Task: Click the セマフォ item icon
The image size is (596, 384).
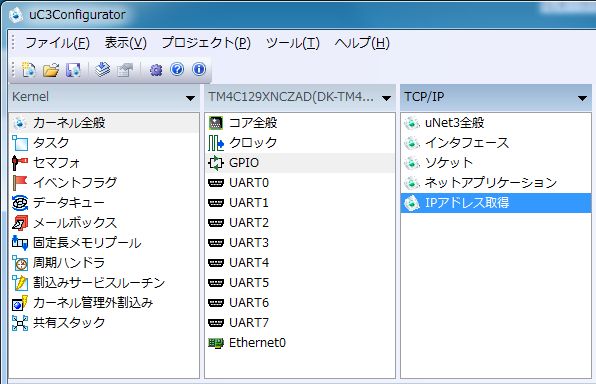Action: [20, 163]
